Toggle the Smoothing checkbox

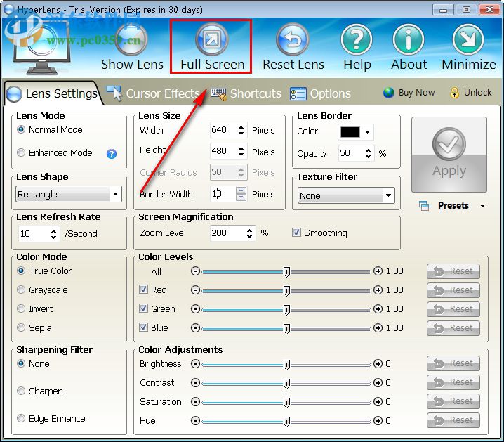(296, 233)
